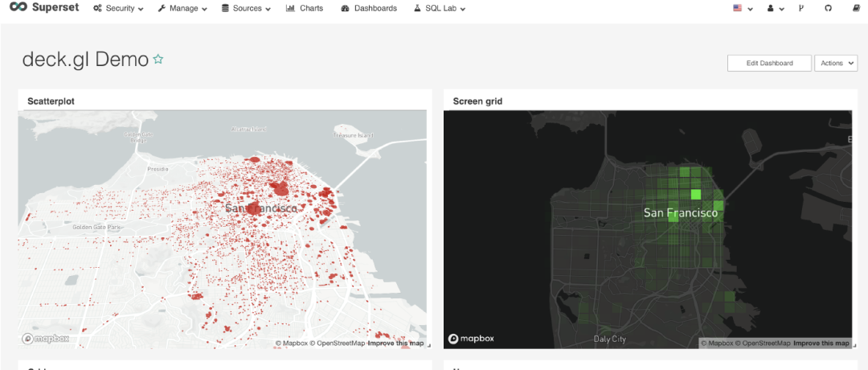Click Improve this map in Screen grid

(x=821, y=343)
